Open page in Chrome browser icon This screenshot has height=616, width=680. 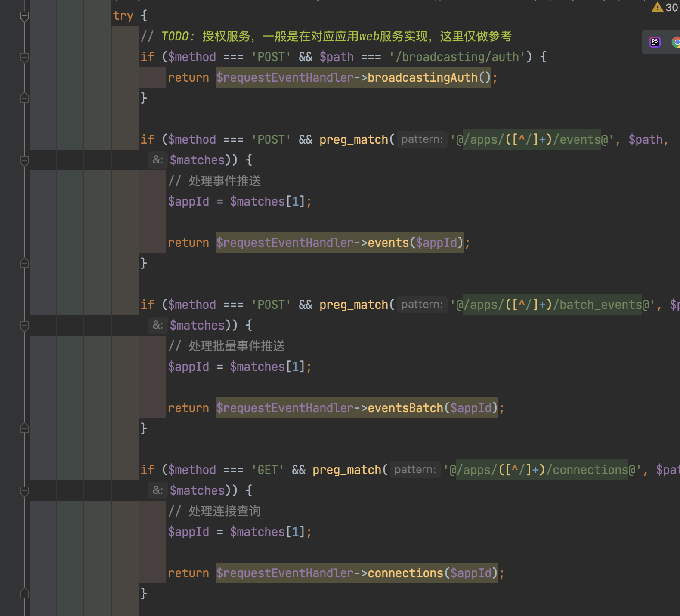tap(676, 42)
